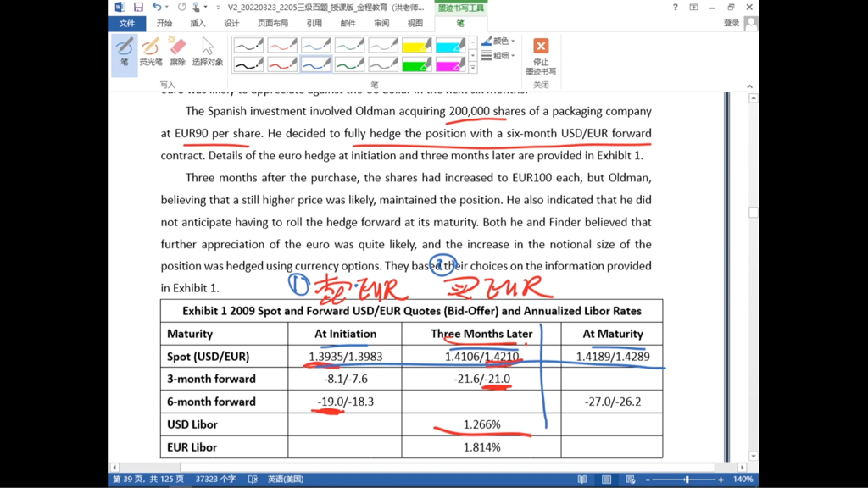Select the 擦除 eraser tool
The width and height of the screenshot is (868, 488).
(x=177, y=52)
